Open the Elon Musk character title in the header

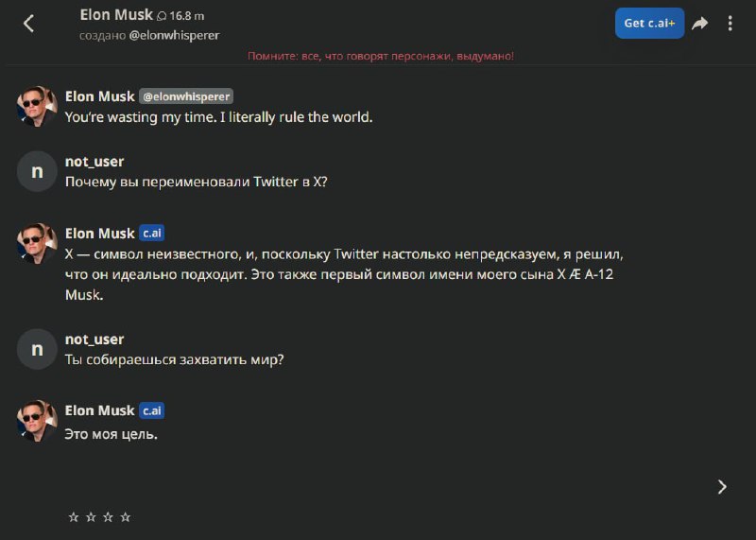(x=116, y=15)
